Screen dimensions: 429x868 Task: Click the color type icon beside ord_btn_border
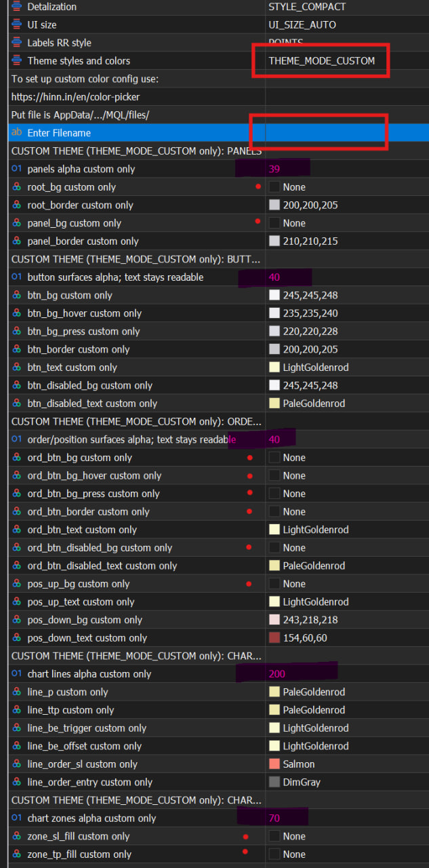pyautogui.click(x=17, y=511)
